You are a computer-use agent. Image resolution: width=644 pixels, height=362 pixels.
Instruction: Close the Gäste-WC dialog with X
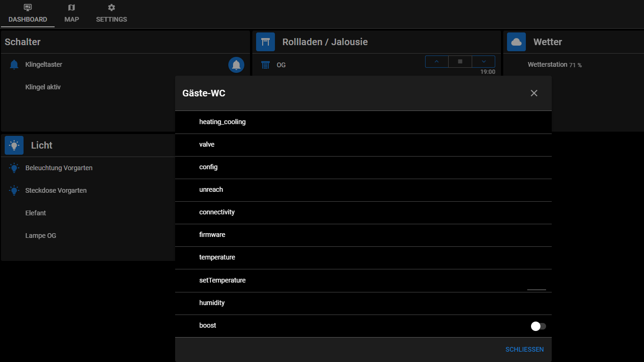534,93
